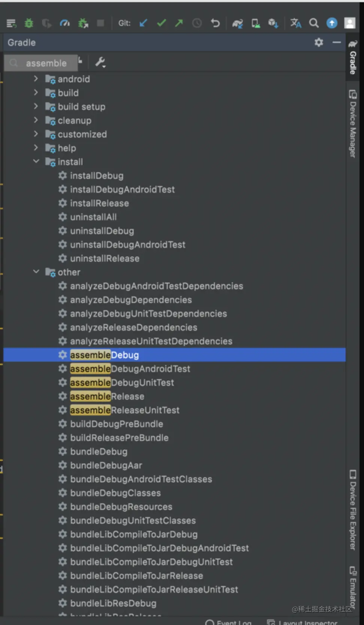Open the Device File Explorer side tab
The width and height of the screenshot is (364, 625).
pos(353,510)
